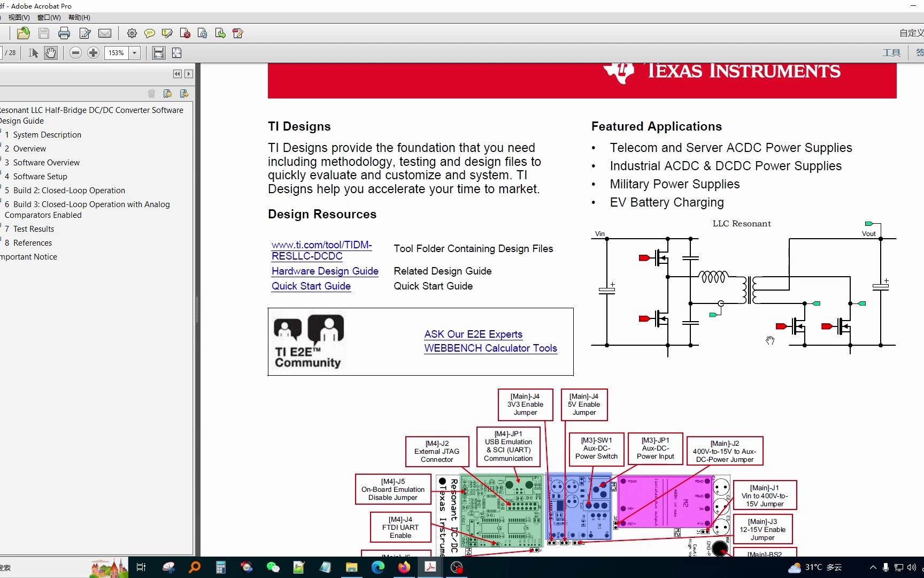This screenshot has height=578, width=924.
Task: Open Firefox from the taskbar
Action: pos(404,567)
